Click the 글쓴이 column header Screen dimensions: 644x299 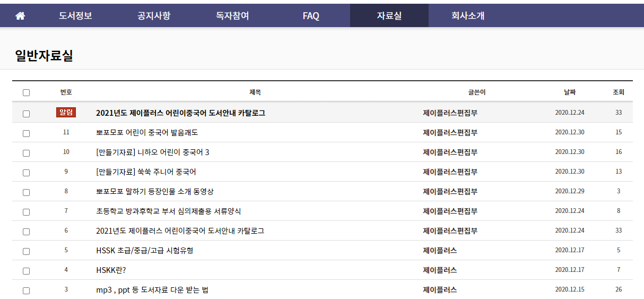click(476, 92)
